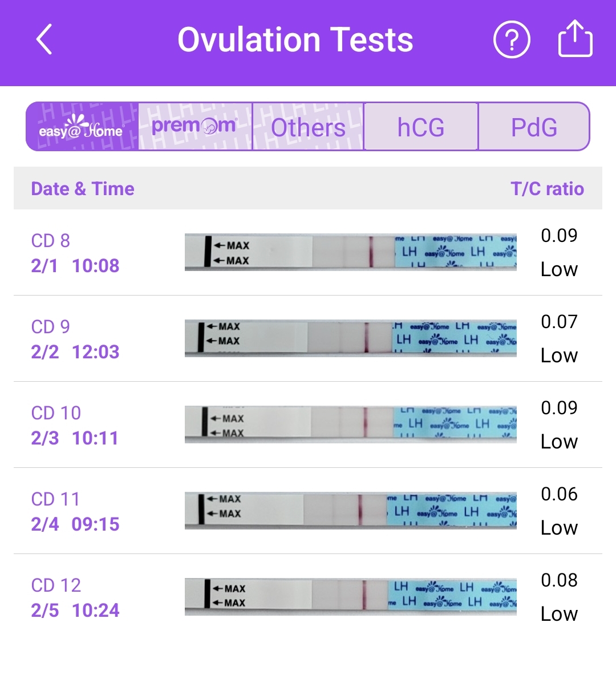Switch to the premom brand tab
This screenshot has height=675, width=616.
(x=194, y=127)
